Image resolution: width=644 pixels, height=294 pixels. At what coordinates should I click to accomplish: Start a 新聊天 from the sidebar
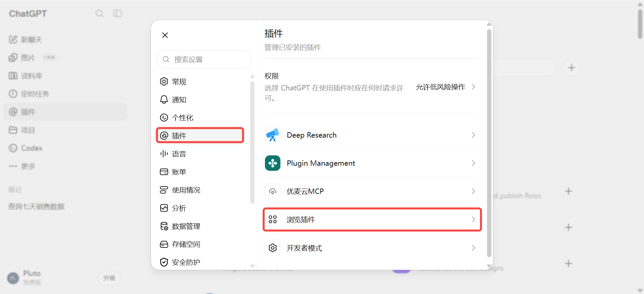(65, 40)
